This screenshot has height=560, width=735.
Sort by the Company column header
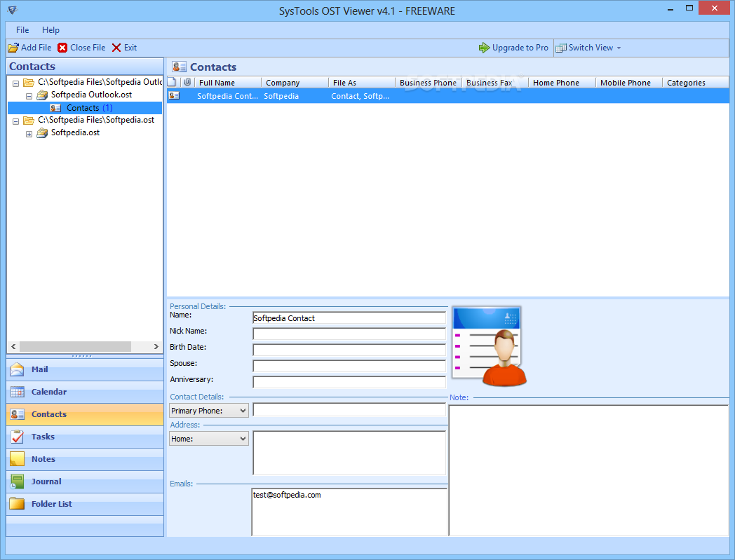click(x=295, y=83)
